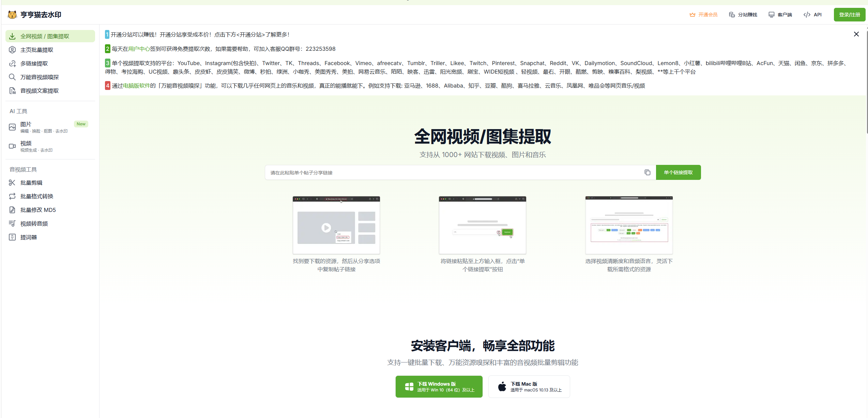Click the file edit icon for 批量修改 MD5
Viewport: 868px width, 418px height.
(x=12, y=210)
